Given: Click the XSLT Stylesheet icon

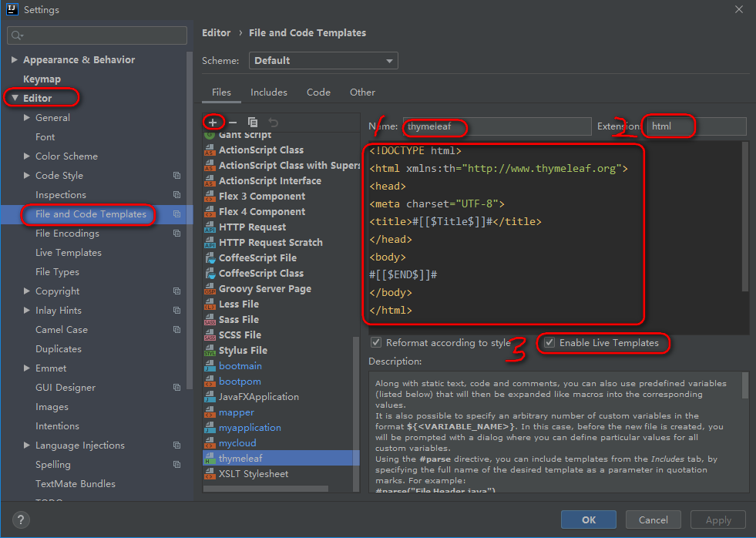Looking at the screenshot, I should [210, 474].
